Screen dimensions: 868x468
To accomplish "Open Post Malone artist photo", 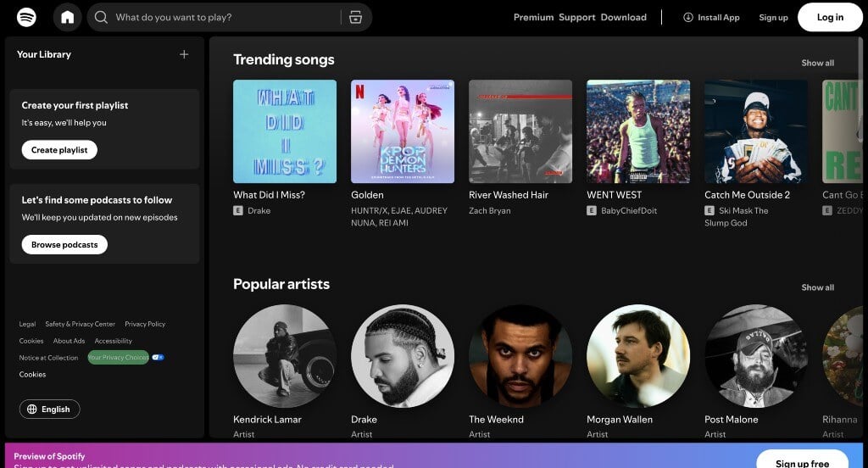I will [756, 356].
